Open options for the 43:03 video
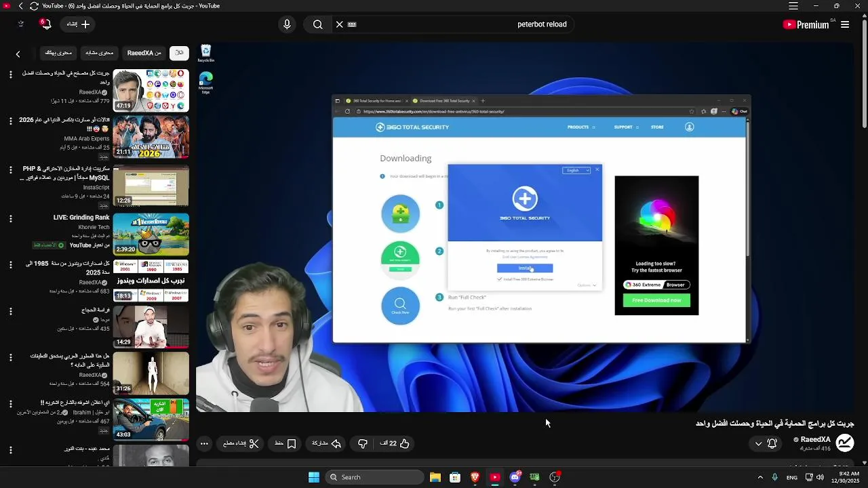The height and width of the screenshot is (488, 868). [x=10, y=404]
